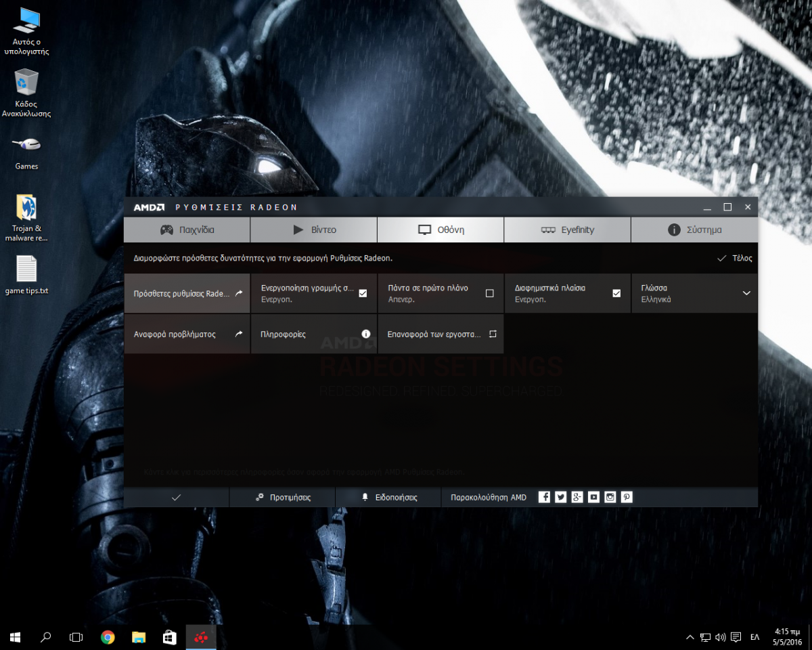This screenshot has width=812, height=650.
Task: Open the Αναφορά προβλήματος tile
Action: (187, 334)
